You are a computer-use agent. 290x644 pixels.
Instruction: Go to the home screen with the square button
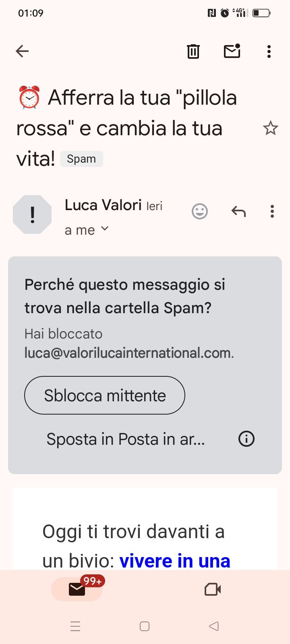click(145, 626)
